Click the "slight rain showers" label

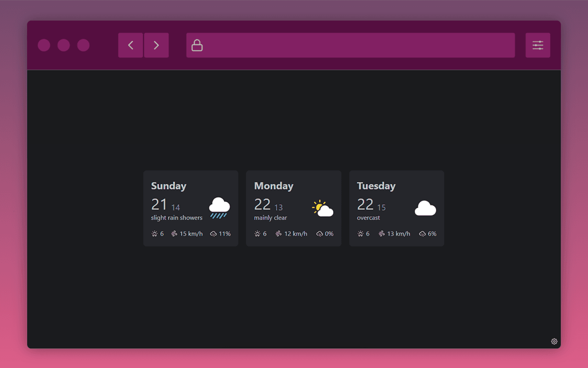click(176, 218)
